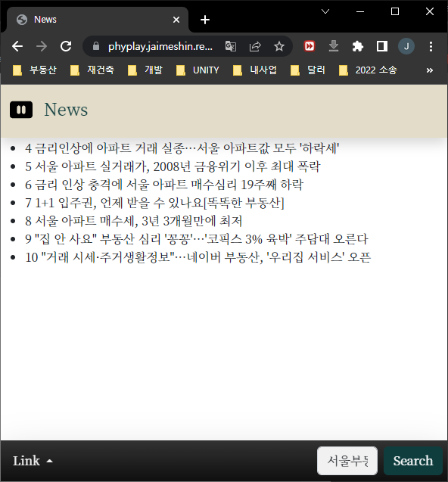Screen dimensions: 448x482
Task: Open news item 9 about 코픽스 3% 육박
Action: tap(197, 239)
